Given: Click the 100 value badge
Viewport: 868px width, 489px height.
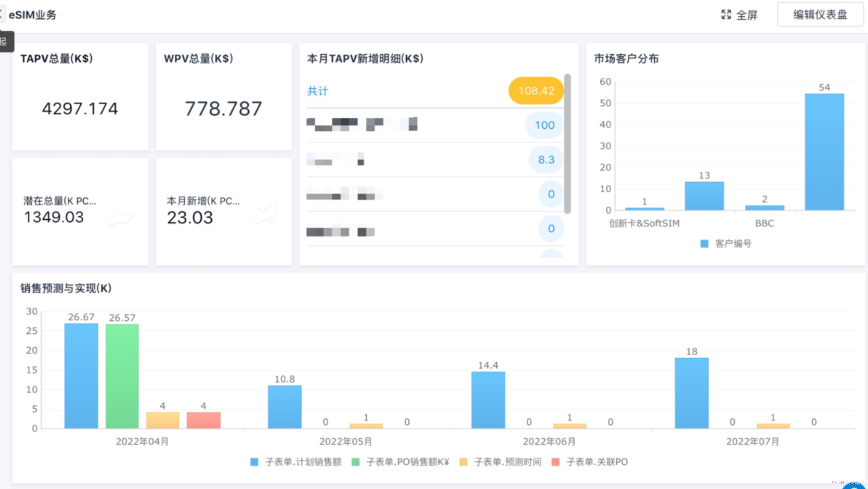Looking at the screenshot, I should 545,125.
